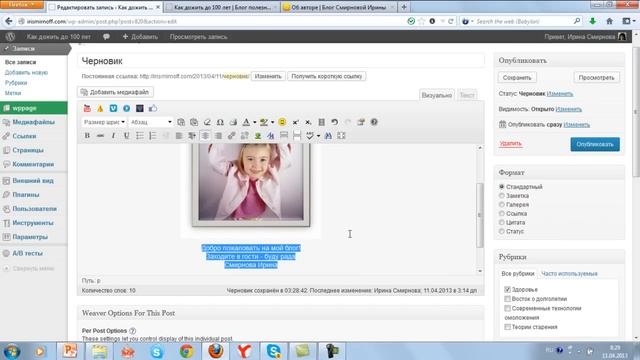Screen dimensions: 640x360
Task: Click the text color A swatch
Action: [246, 122]
